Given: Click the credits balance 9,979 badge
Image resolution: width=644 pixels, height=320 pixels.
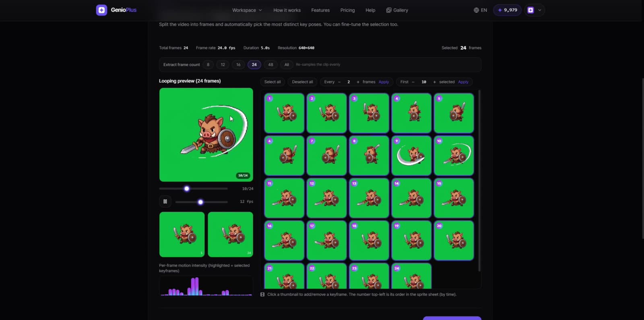Looking at the screenshot, I should (507, 10).
